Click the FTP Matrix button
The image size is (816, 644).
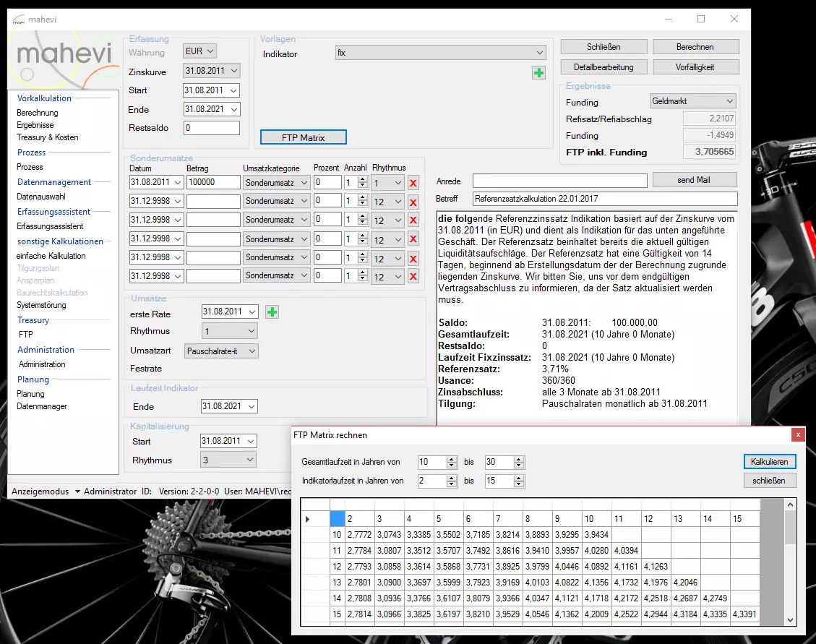tap(304, 137)
